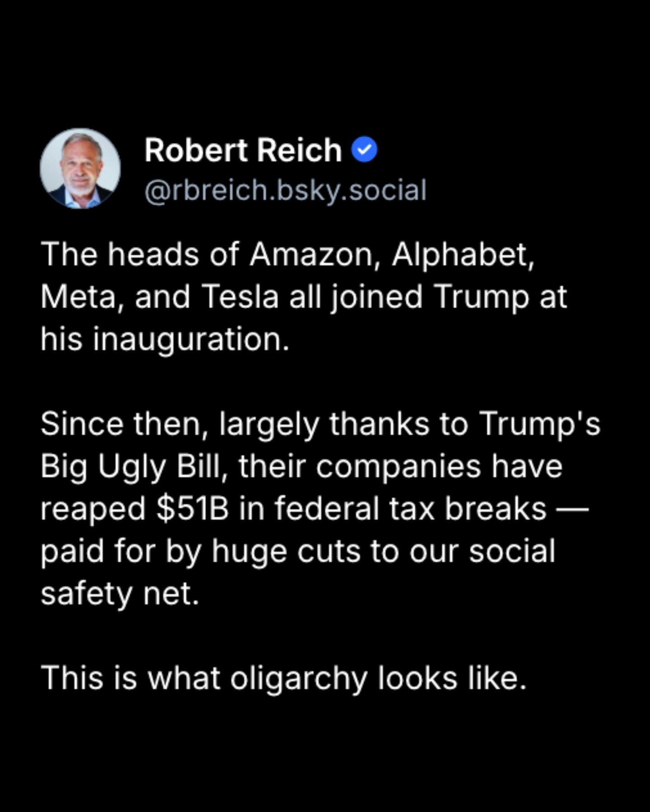Screen dimensions: 650x812
Task: Click the Robert Reich display name
Action: click(243, 150)
